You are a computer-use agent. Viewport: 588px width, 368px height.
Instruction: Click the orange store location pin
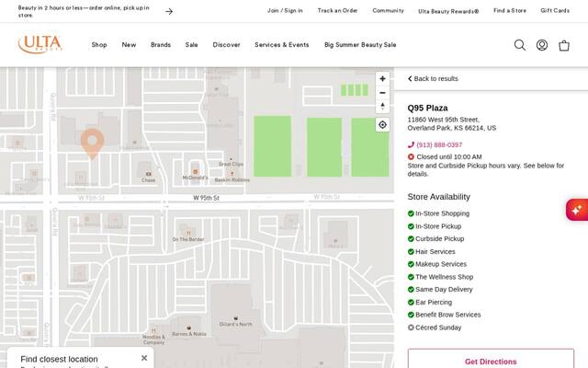pos(92,144)
